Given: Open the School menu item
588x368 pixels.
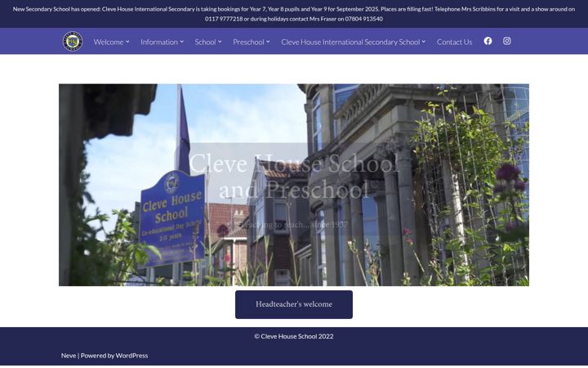Looking at the screenshot, I should tap(205, 42).
